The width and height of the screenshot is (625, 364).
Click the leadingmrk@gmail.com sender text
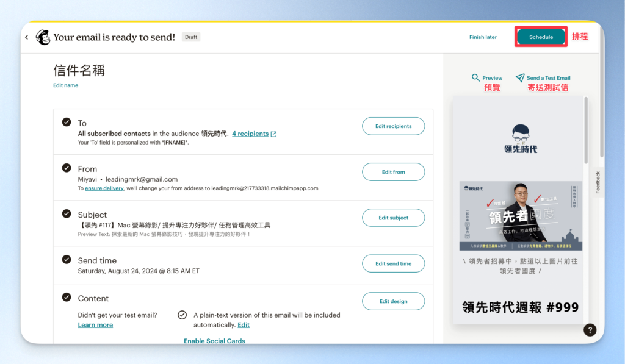point(142,180)
